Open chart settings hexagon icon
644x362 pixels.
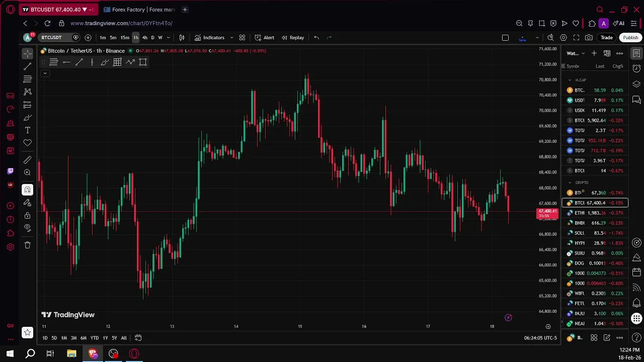tap(563, 38)
